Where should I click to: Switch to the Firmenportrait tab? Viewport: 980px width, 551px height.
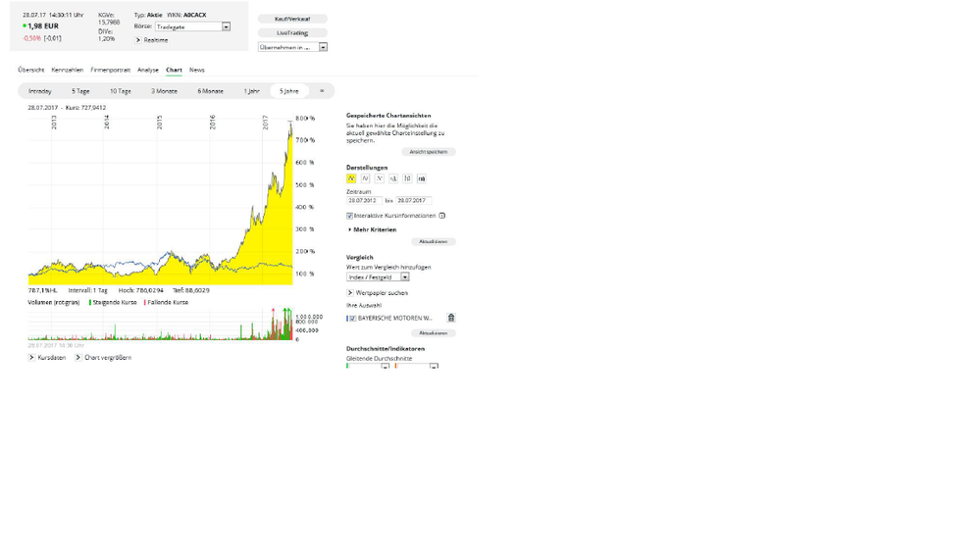pyautogui.click(x=111, y=70)
